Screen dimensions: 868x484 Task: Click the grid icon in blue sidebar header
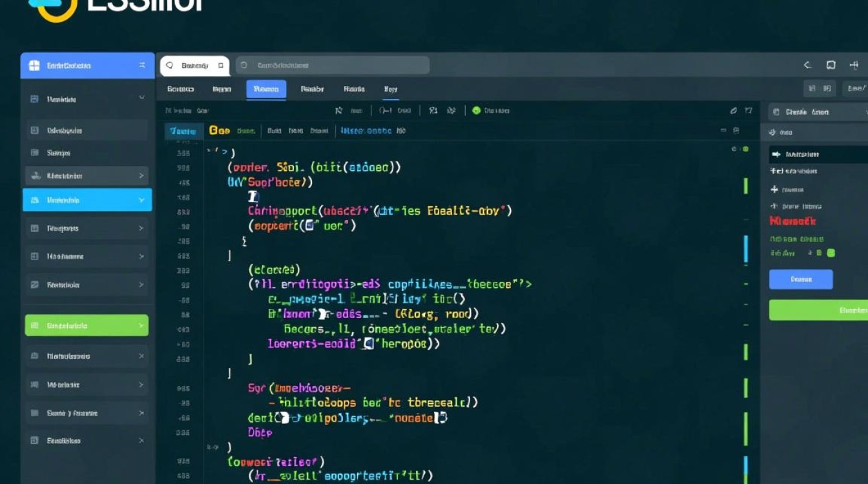(x=35, y=66)
